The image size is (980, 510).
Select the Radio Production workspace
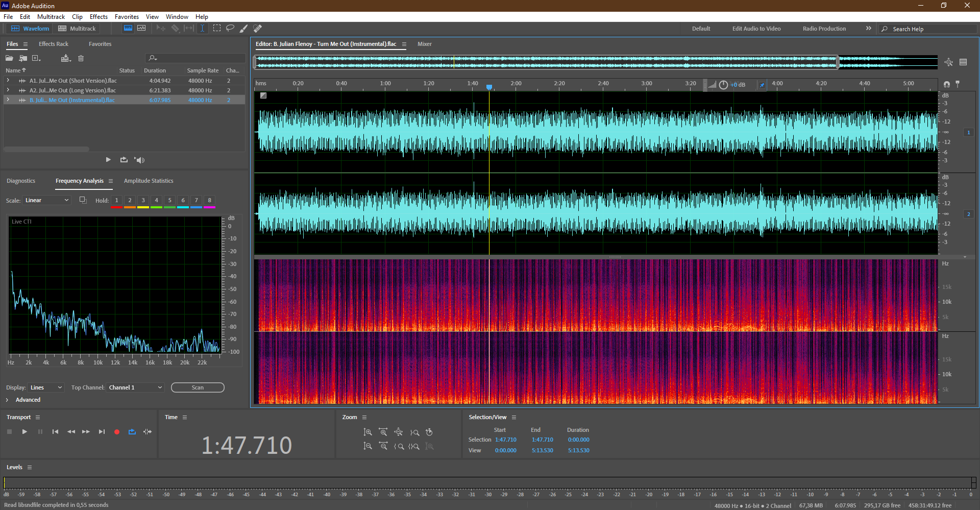(824, 29)
